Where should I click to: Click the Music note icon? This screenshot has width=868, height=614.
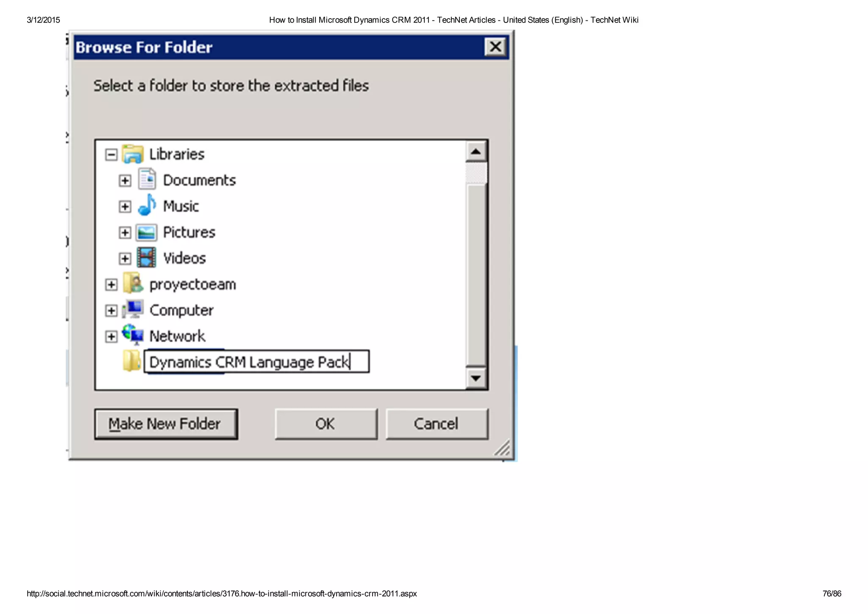point(147,205)
